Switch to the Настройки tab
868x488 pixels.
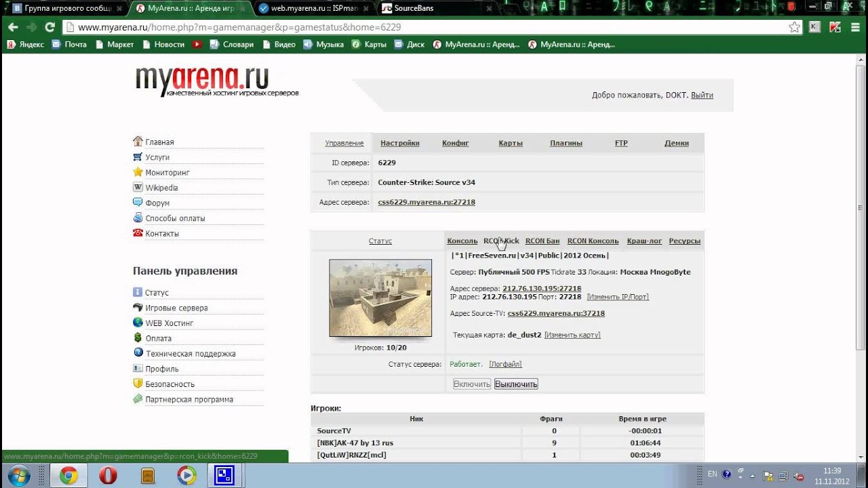pyautogui.click(x=400, y=143)
